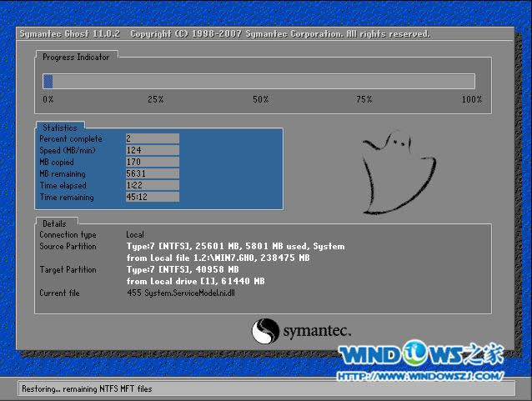The width and height of the screenshot is (532, 401).
Task: Click the Symantec Ghost 11.0.2 title text
Action: (x=70, y=34)
